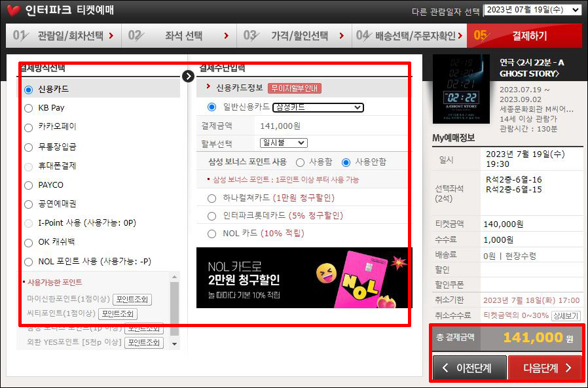Click the round arrow icon between payment panels
The height and width of the screenshot is (388, 588).
click(x=188, y=76)
